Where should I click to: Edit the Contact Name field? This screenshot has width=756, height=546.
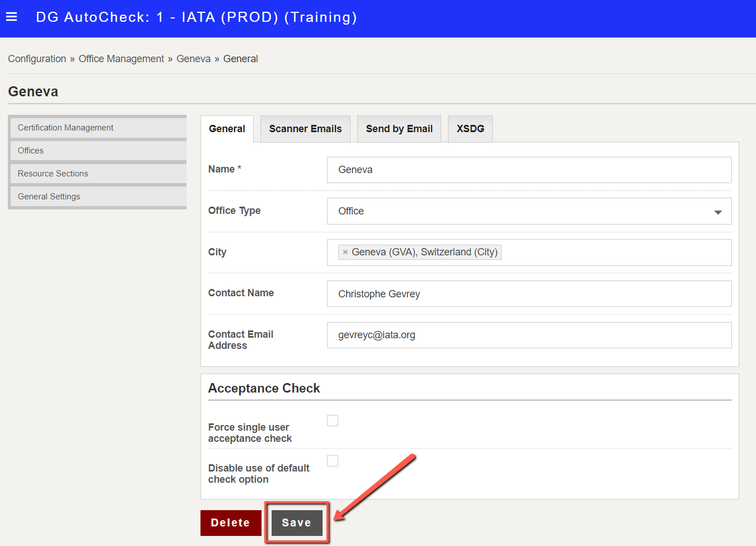[529, 294]
